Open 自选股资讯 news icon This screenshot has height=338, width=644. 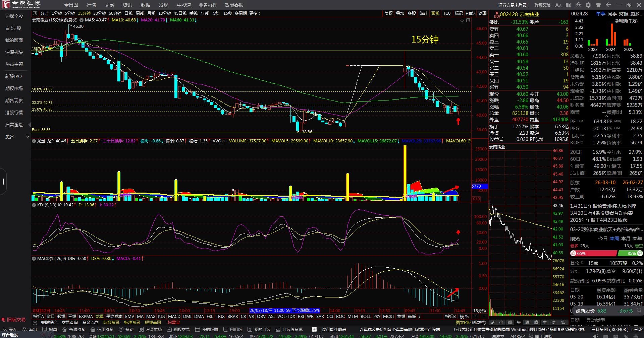pos(278,329)
